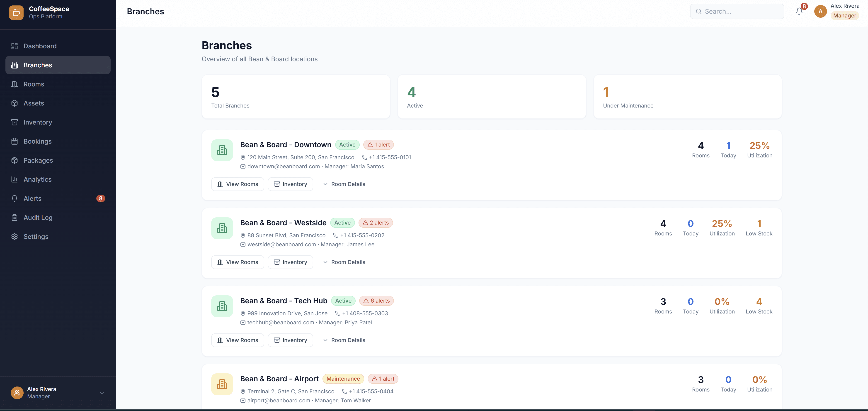
Task: Expand Room Details for Bean & Board Downtown
Action: (x=344, y=184)
